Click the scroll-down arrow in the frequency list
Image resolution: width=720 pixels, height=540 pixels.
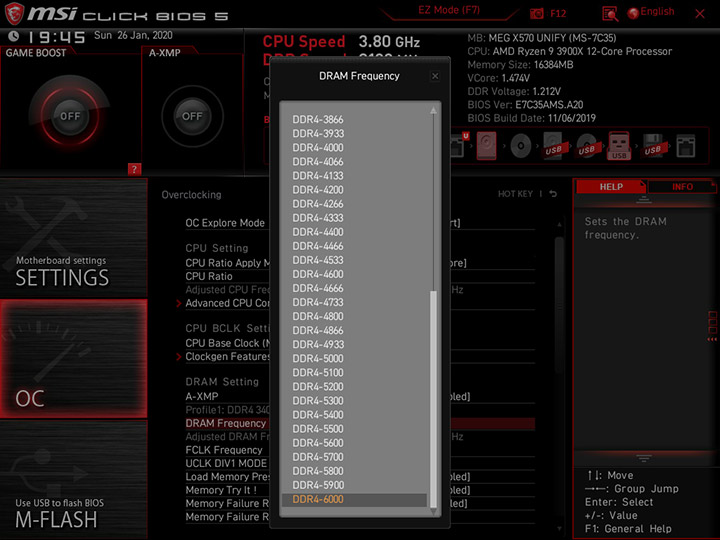[433, 511]
